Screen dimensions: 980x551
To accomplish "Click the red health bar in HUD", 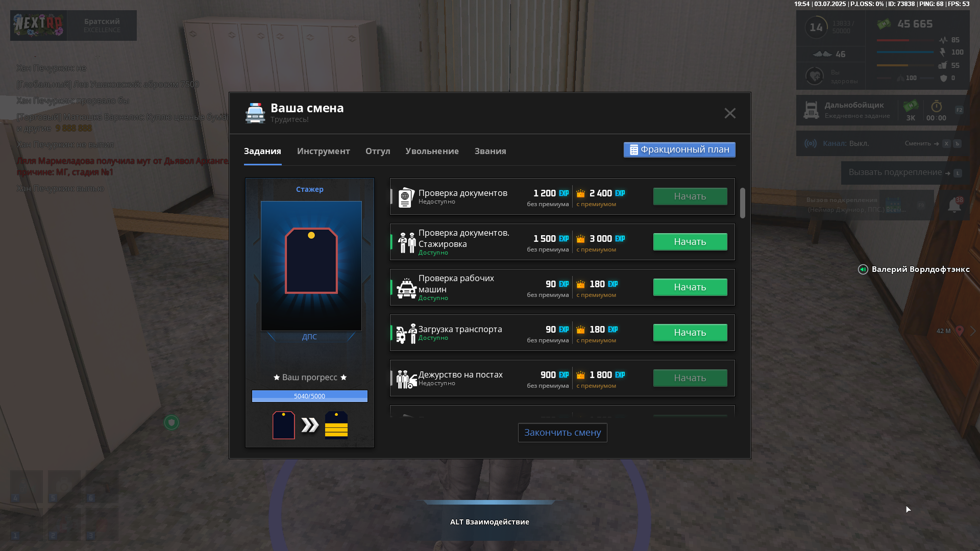I will pyautogui.click(x=906, y=40).
